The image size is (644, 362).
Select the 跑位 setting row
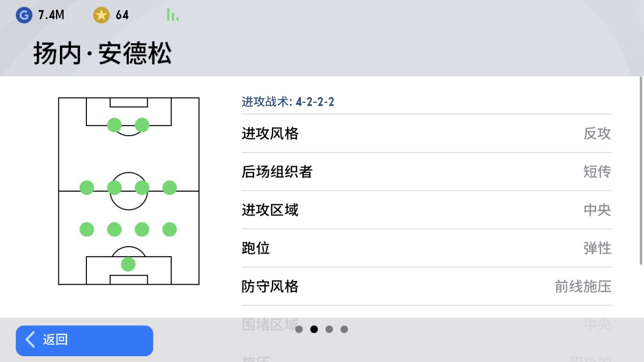426,248
